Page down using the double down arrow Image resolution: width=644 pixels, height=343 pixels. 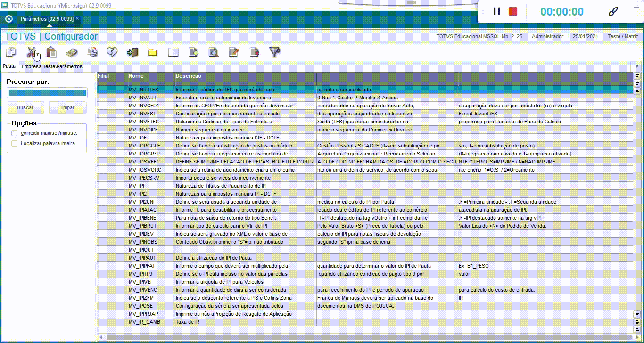[x=637, y=322]
